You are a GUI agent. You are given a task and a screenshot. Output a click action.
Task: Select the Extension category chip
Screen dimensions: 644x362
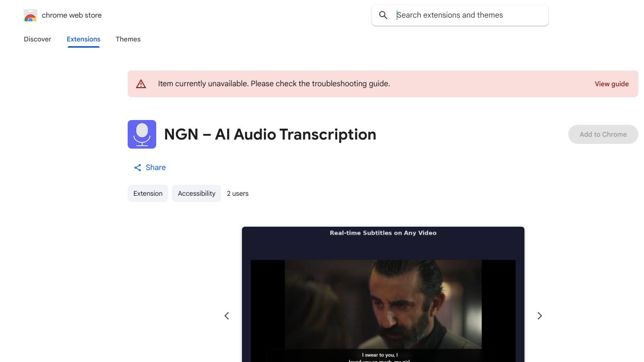click(x=148, y=193)
